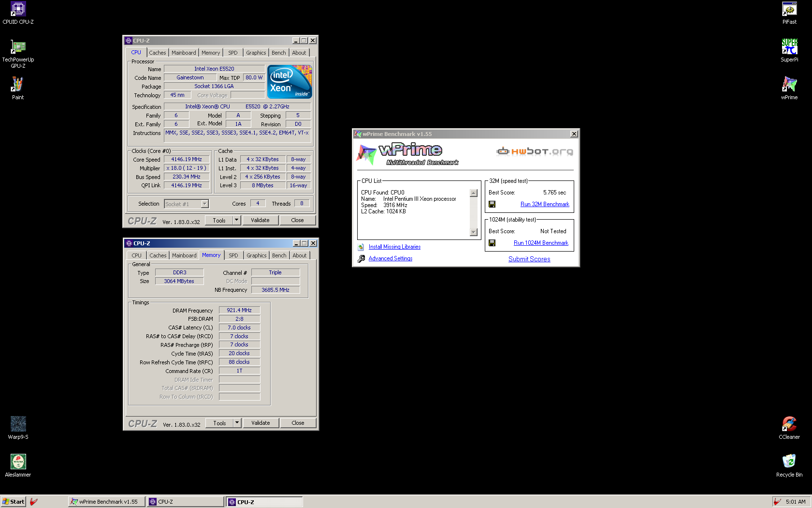This screenshot has height=508, width=812.
Task: Click the Intel Xeon inside logo
Action: pos(290,82)
